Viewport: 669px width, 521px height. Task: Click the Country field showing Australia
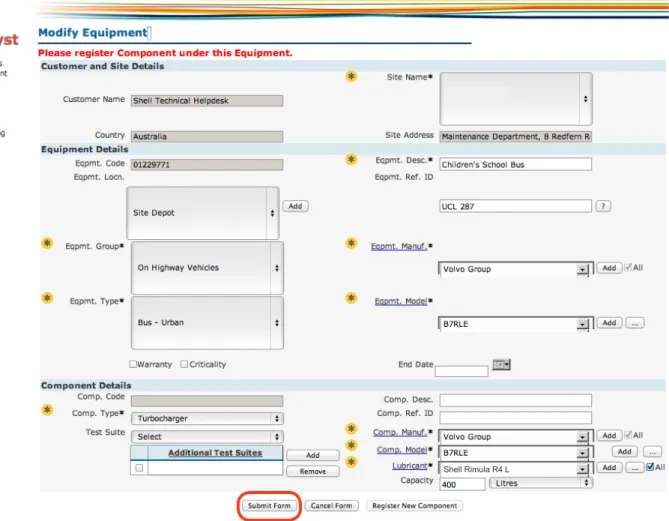[x=207, y=137]
